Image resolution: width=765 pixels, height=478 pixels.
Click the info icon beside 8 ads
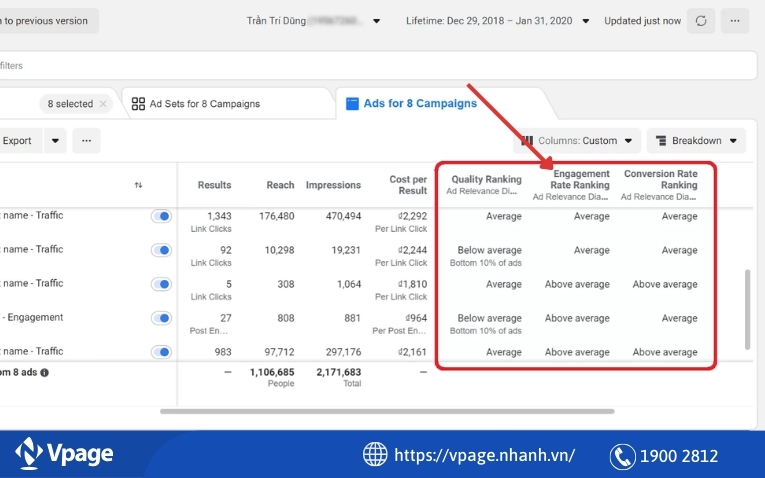pyautogui.click(x=44, y=373)
